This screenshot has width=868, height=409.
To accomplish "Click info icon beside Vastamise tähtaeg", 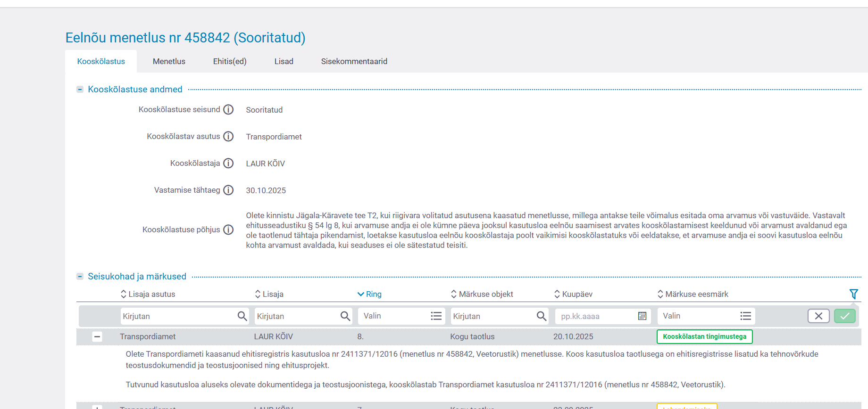I will (228, 190).
